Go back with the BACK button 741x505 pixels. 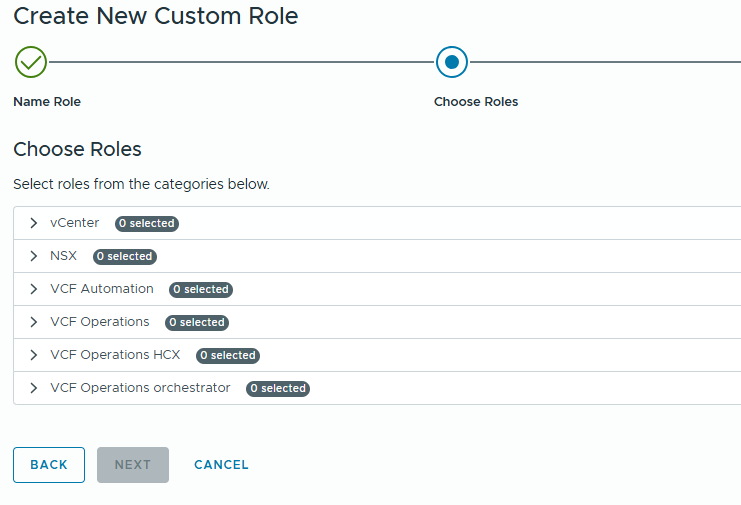pyautogui.click(x=49, y=465)
